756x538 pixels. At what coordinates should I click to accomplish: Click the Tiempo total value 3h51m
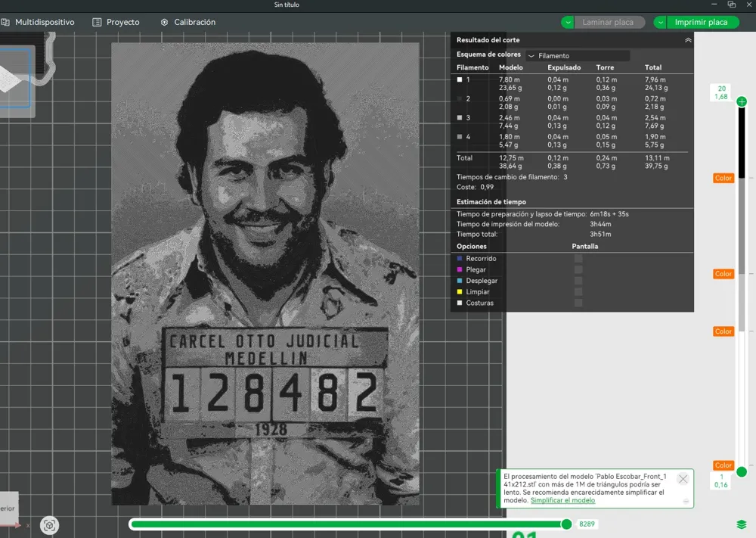[x=600, y=234]
